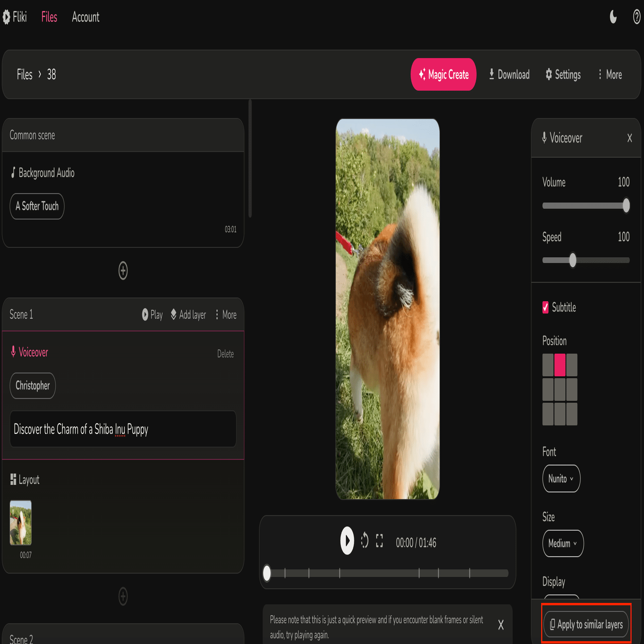Click the Magic Create button

coord(443,75)
